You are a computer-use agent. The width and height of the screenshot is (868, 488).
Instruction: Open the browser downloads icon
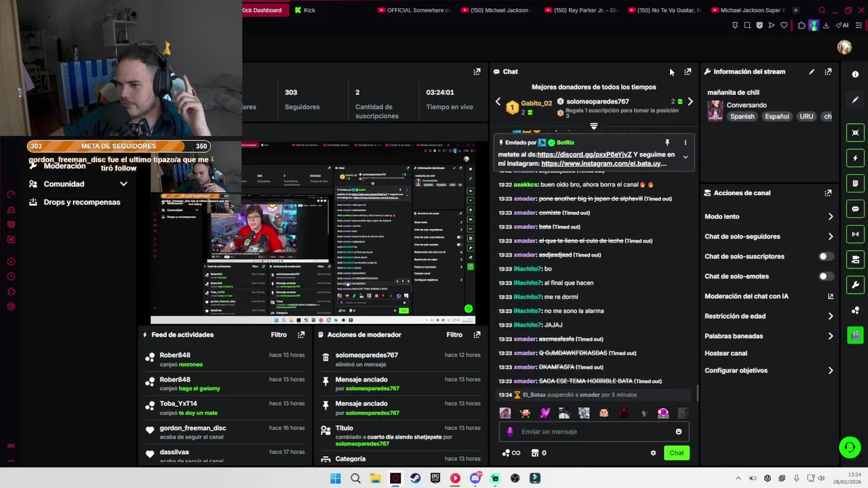[826, 25]
